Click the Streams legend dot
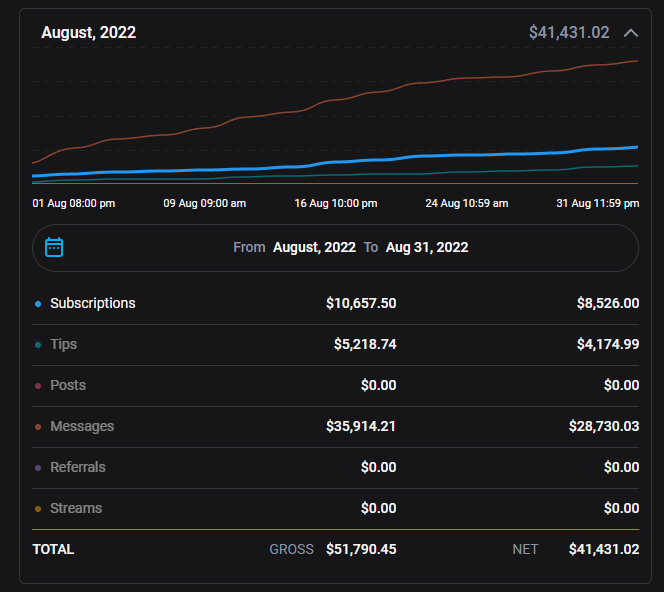Image resolution: width=664 pixels, height=592 pixels. 38,509
